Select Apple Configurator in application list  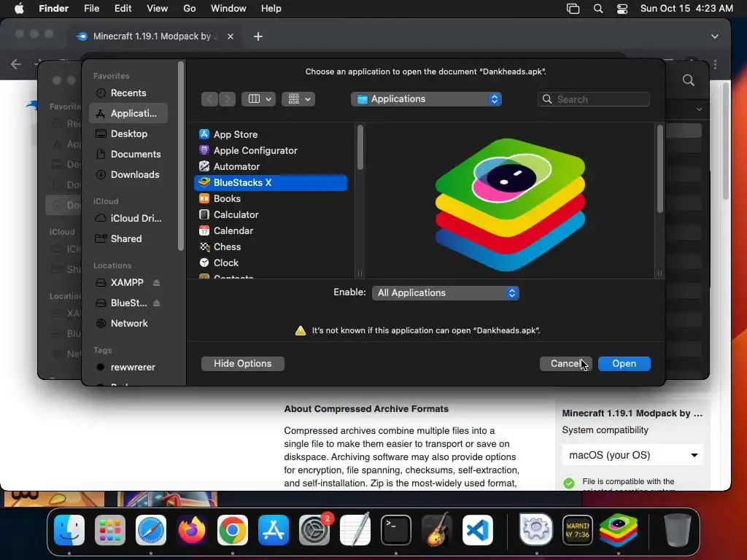pyautogui.click(x=271, y=150)
